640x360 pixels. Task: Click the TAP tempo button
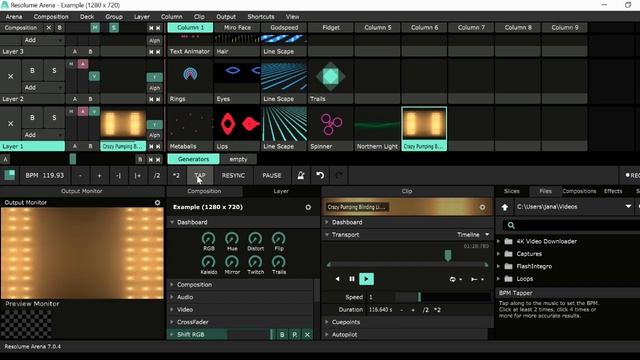(200, 176)
